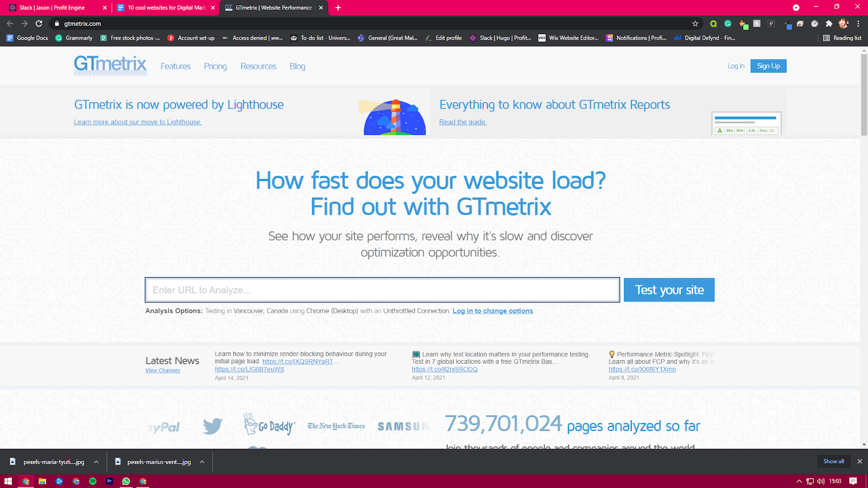Open the Chrome profile avatar

click(x=843, y=23)
